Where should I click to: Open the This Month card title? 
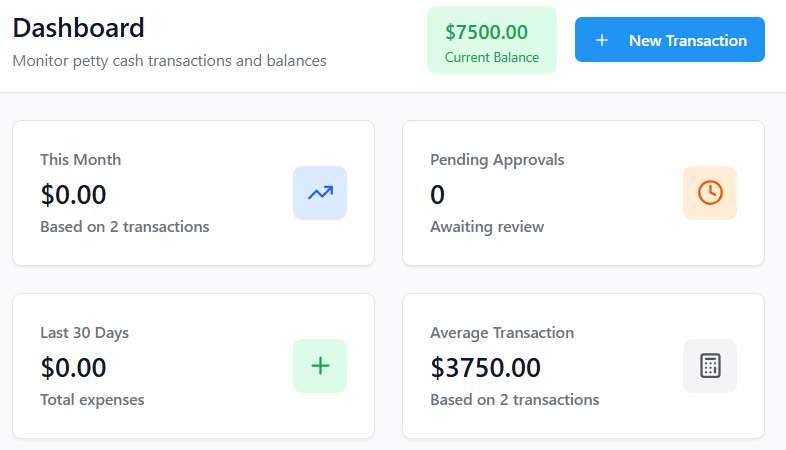(80, 159)
